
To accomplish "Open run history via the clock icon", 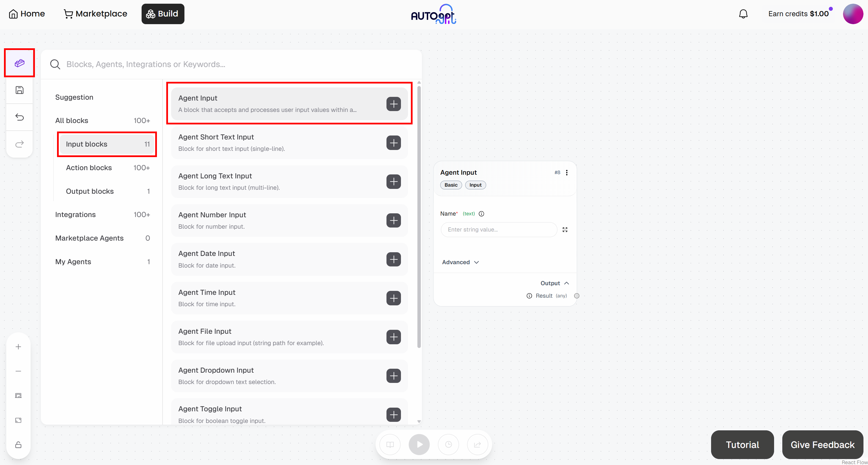I will click(x=448, y=445).
